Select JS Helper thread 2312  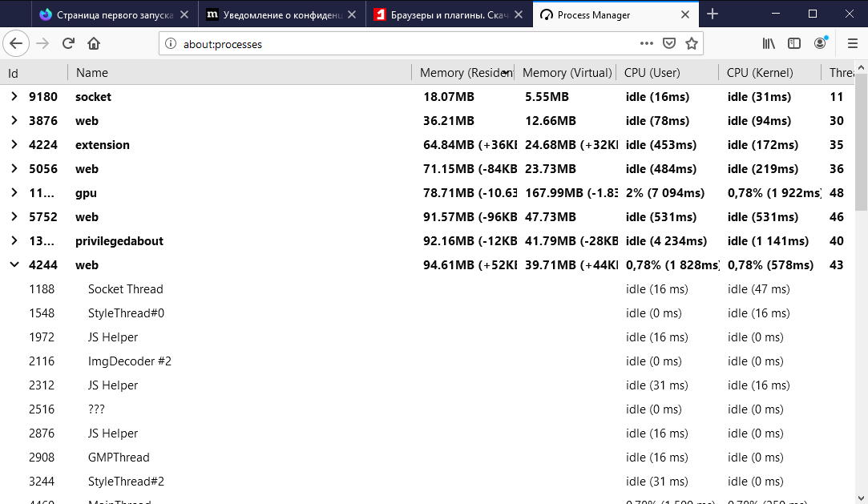coord(427,385)
